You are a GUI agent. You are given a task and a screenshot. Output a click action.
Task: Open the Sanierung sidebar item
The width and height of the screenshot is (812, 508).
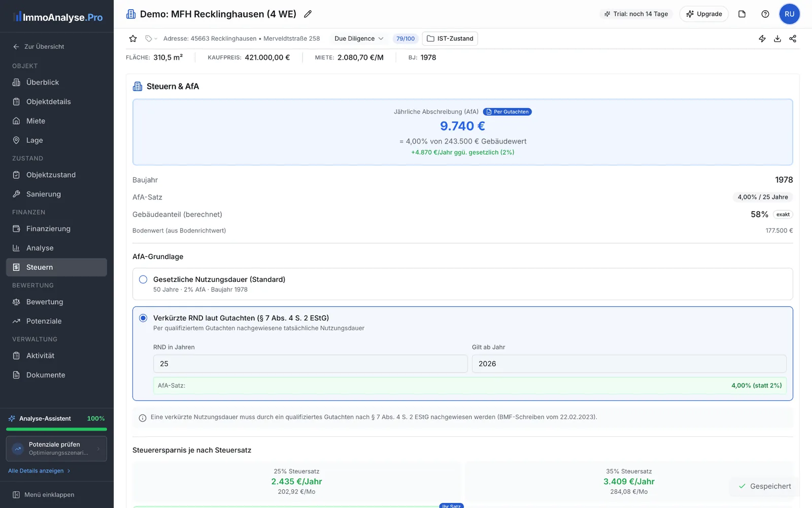tap(56, 194)
